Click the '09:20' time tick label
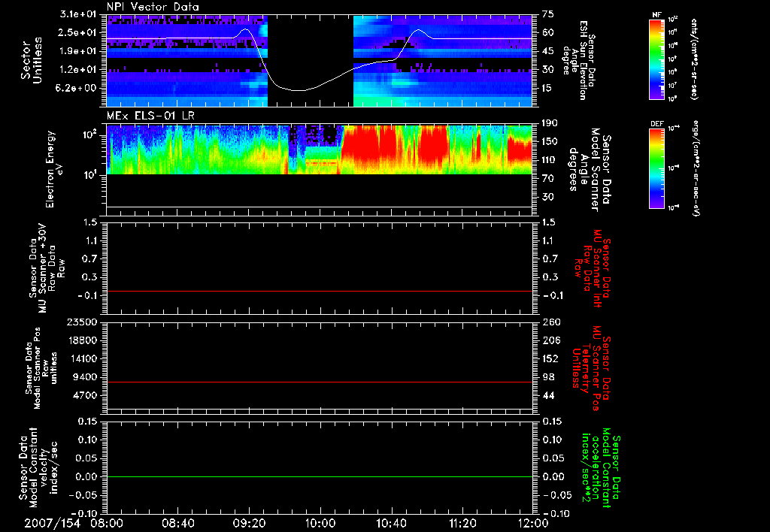Screen dimensions: 770x532 tap(248, 523)
